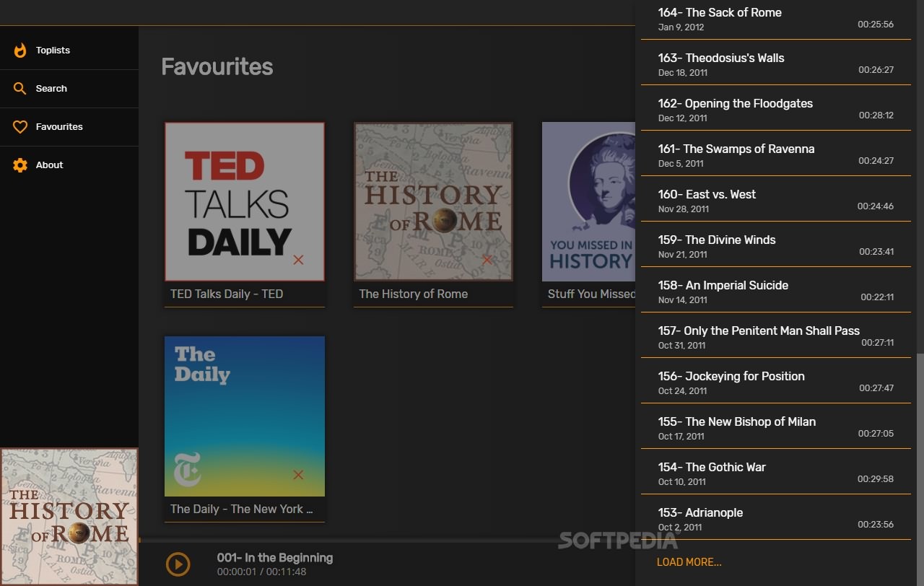Select episode 163- Theodosius's Walls
This screenshot has height=586, width=924.
point(776,63)
